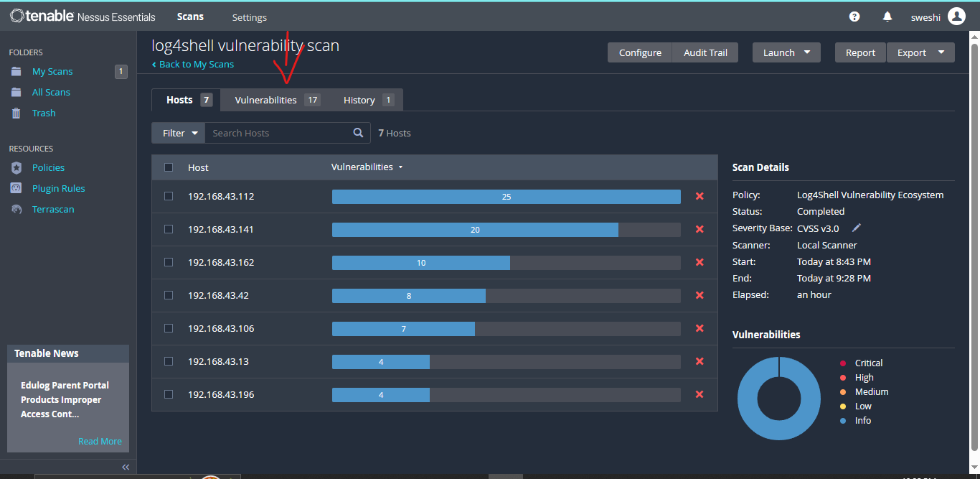Screen dimensions: 980x479
Task: Collapse the sidebar with double chevron icon
Action: tap(126, 467)
